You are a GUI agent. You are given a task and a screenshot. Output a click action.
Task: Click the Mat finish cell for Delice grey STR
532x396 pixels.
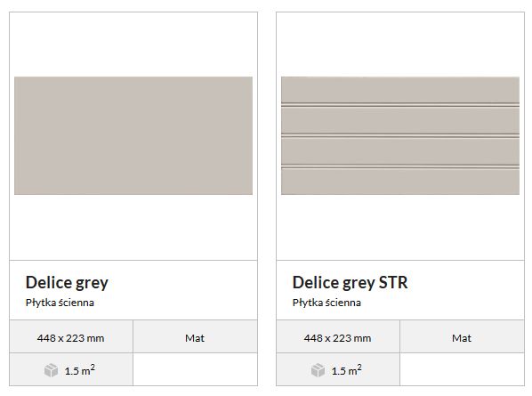(x=462, y=336)
